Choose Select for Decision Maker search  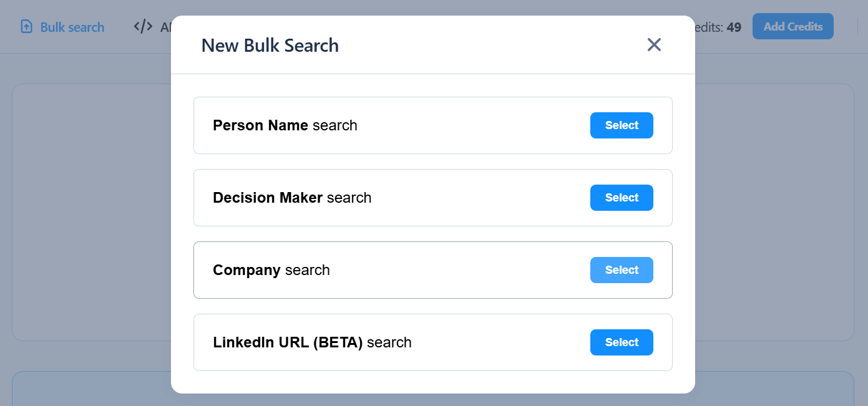tap(621, 198)
